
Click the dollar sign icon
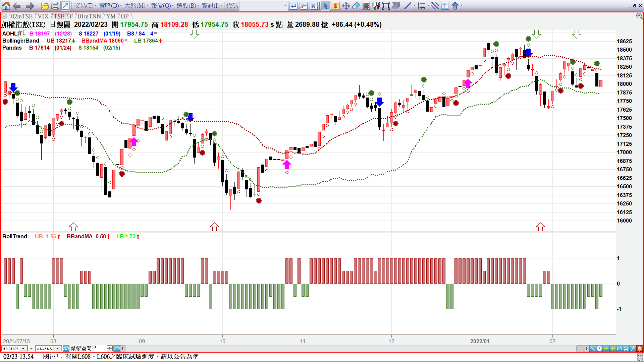click(x=335, y=6)
